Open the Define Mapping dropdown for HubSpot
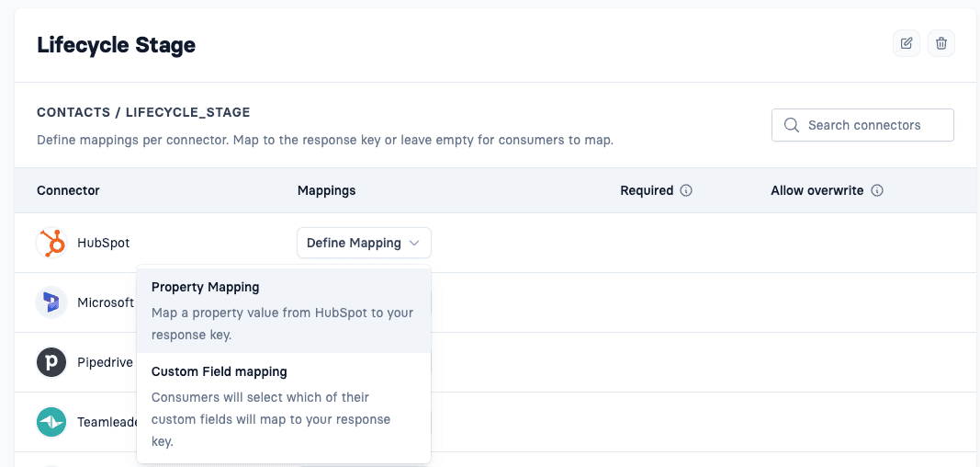The image size is (980, 467). tap(364, 243)
